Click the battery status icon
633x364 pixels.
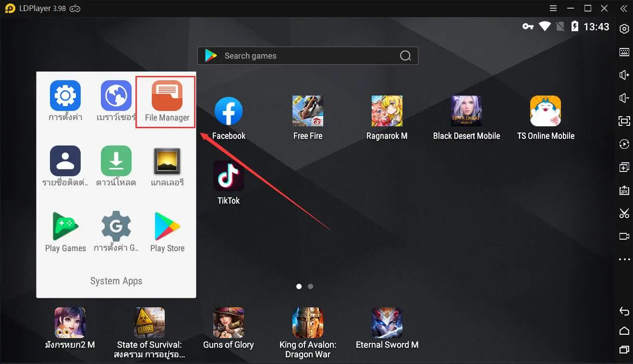point(574,26)
